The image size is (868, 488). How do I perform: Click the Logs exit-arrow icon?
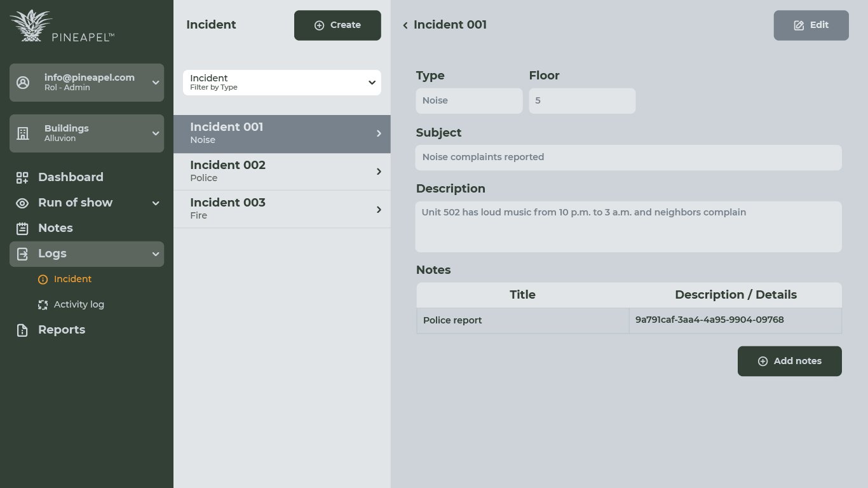[22, 254]
